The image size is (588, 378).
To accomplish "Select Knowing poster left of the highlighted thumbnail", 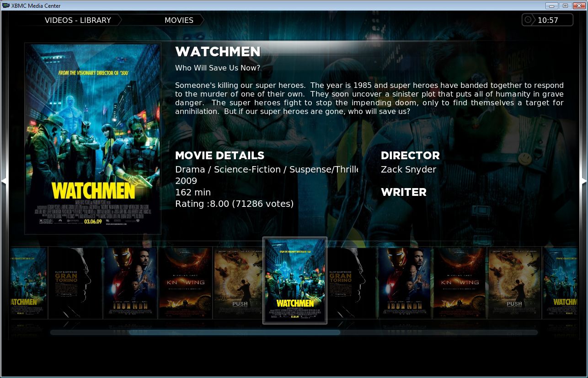I will tap(185, 282).
